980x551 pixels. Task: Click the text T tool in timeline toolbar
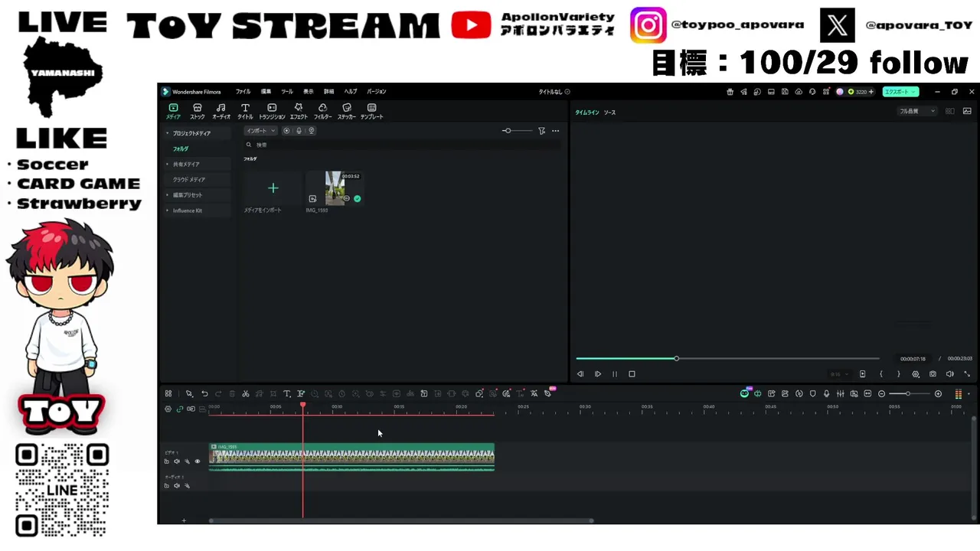286,393
